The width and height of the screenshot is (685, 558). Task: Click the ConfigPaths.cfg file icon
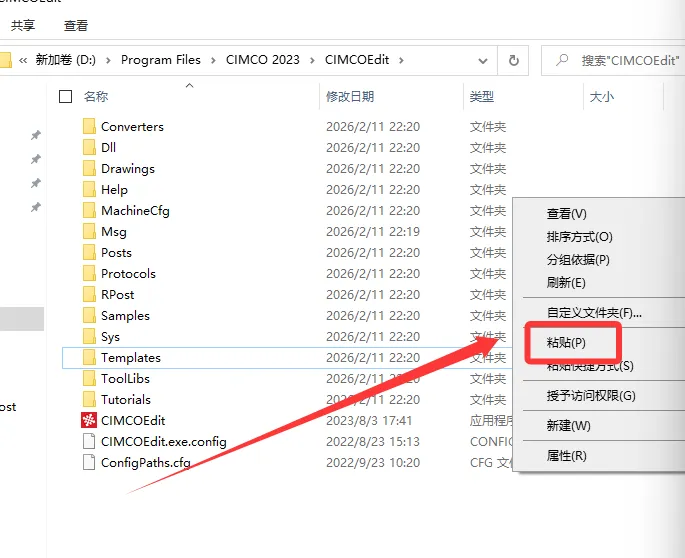[89, 462]
